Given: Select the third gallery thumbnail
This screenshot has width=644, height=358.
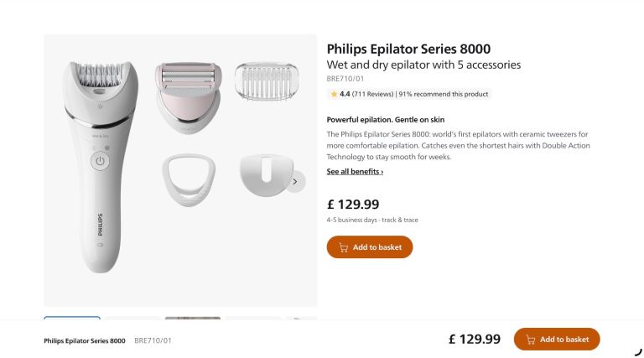Looking at the screenshot, I should 193,319.
